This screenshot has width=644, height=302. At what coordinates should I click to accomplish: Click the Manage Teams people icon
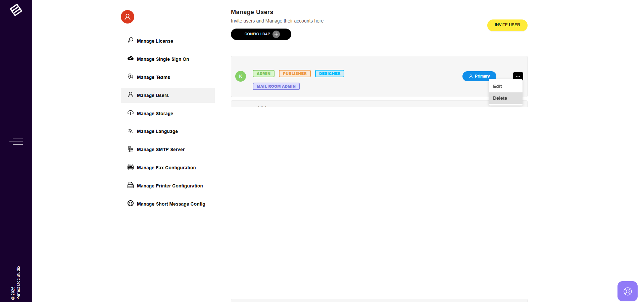click(x=130, y=76)
